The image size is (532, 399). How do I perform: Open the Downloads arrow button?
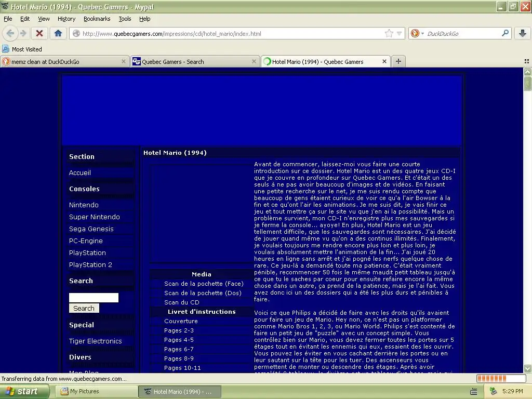(x=523, y=33)
